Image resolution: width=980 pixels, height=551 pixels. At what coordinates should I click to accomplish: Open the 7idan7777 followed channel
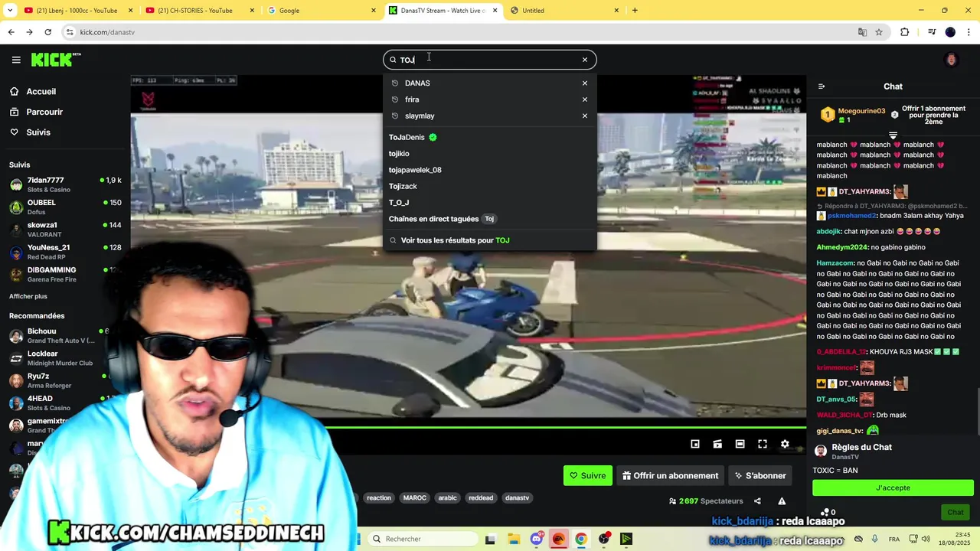click(x=65, y=184)
